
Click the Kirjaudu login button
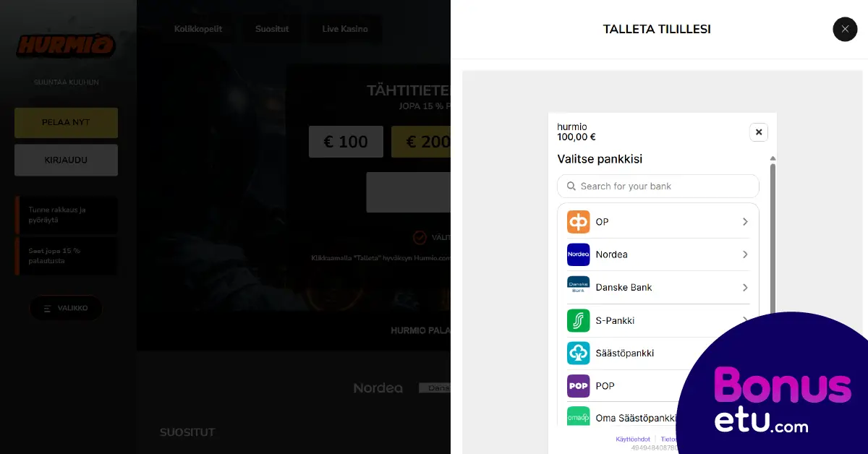(x=66, y=160)
